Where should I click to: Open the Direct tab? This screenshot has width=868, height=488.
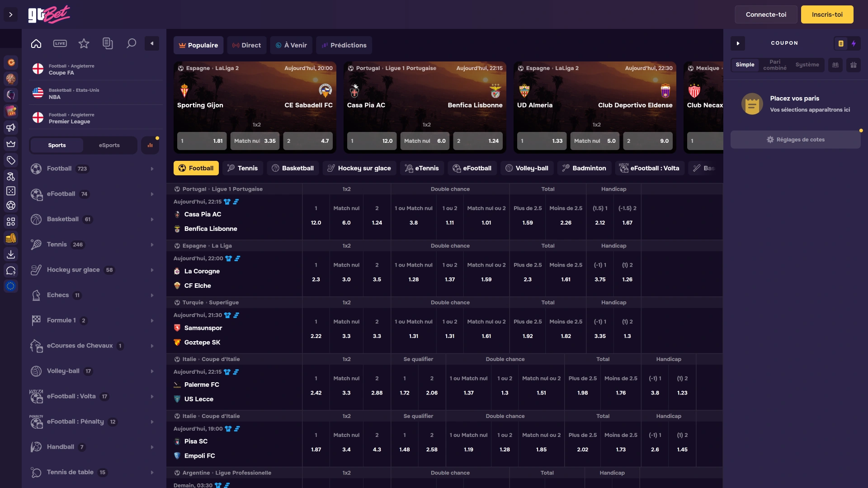click(247, 45)
